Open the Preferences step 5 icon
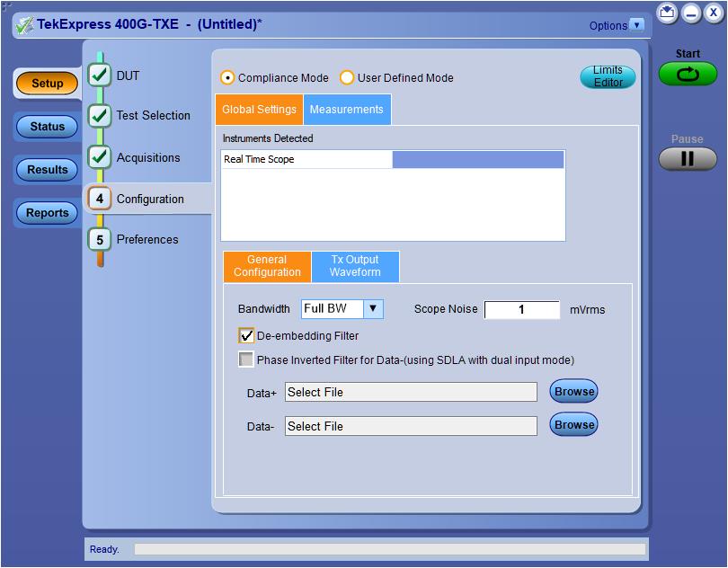The height and width of the screenshot is (568, 728). [x=100, y=240]
